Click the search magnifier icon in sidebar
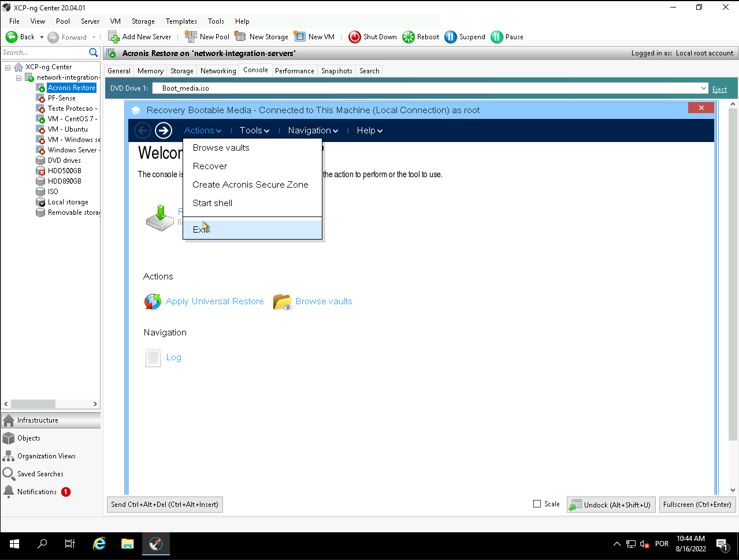This screenshot has height=560, width=739. [x=94, y=53]
